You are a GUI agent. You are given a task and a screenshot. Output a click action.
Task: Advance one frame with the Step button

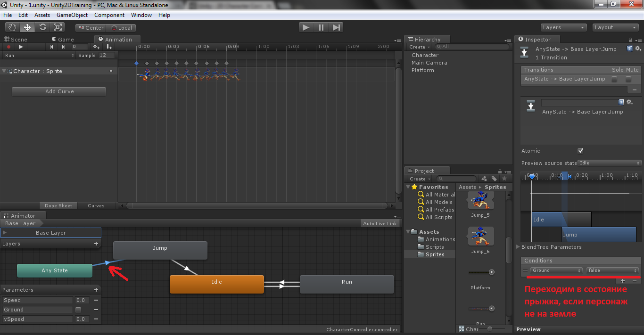[336, 27]
